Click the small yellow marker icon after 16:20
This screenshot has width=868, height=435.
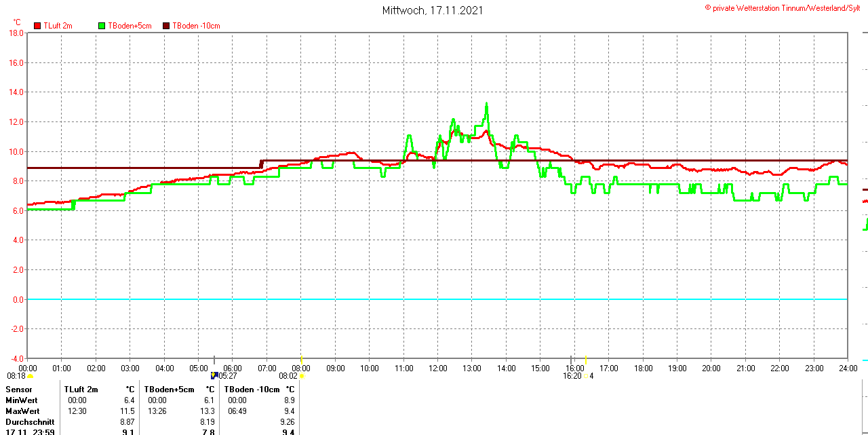(x=587, y=376)
